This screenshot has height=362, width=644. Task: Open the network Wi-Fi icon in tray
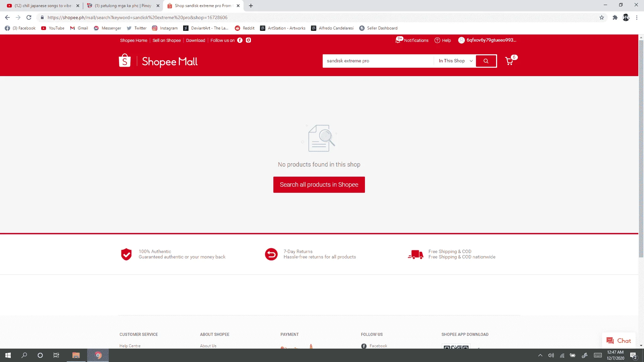562,355
